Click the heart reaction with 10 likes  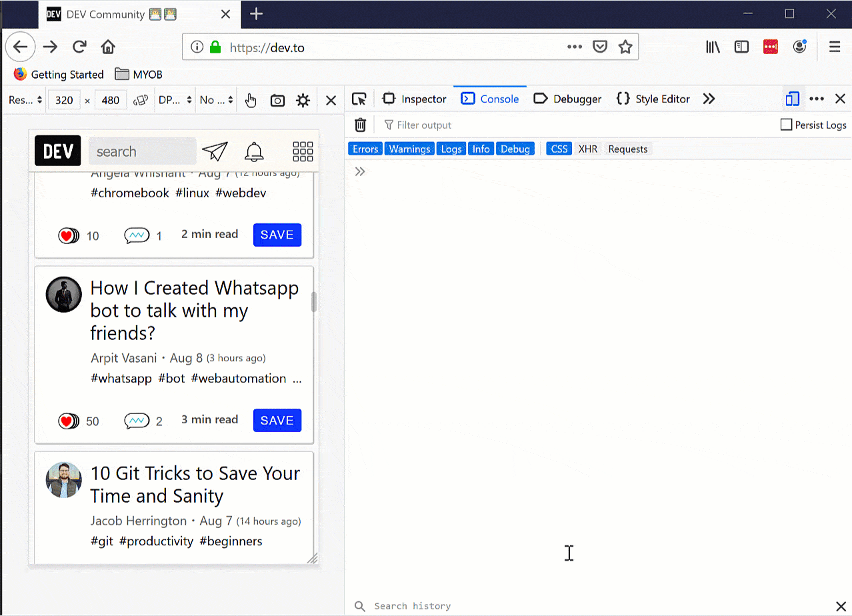pos(68,235)
